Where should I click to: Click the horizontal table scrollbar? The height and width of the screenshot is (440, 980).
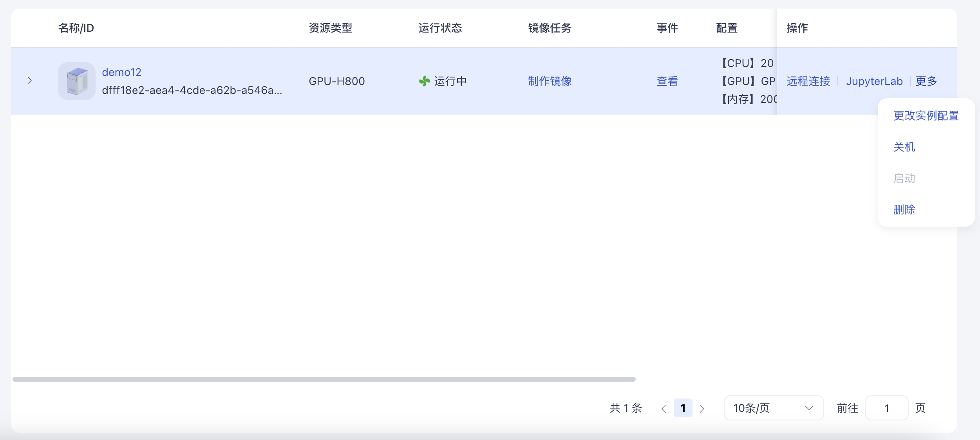(x=324, y=379)
